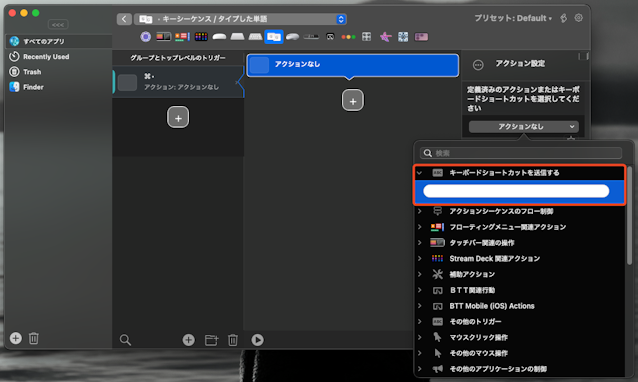Select the Magic Mouse triggers icon

(219, 37)
